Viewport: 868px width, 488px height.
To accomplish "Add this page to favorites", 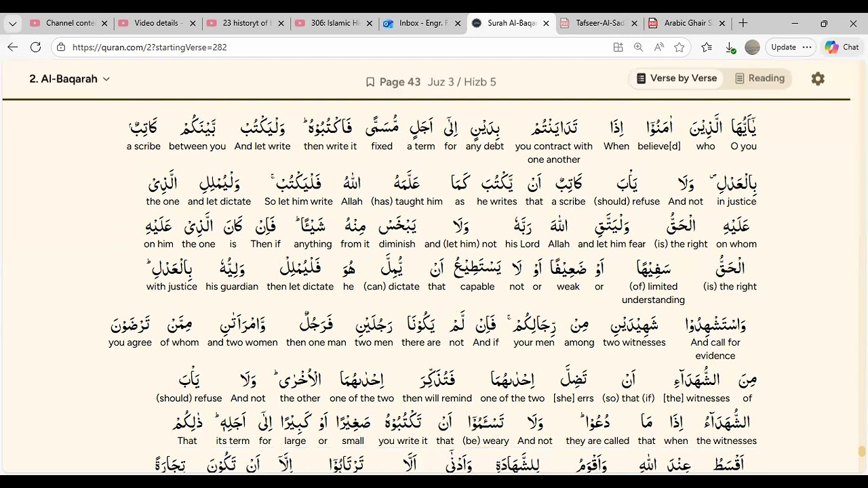I will click(679, 47).
